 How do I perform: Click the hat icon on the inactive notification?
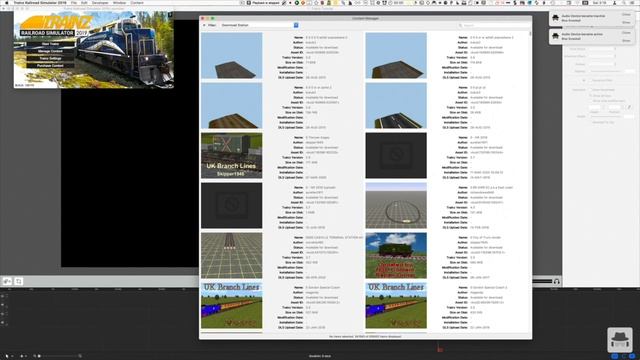[556, 18]
